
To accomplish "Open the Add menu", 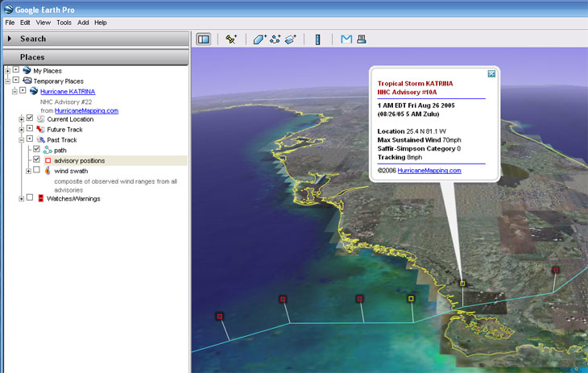I will coord(83,23).
